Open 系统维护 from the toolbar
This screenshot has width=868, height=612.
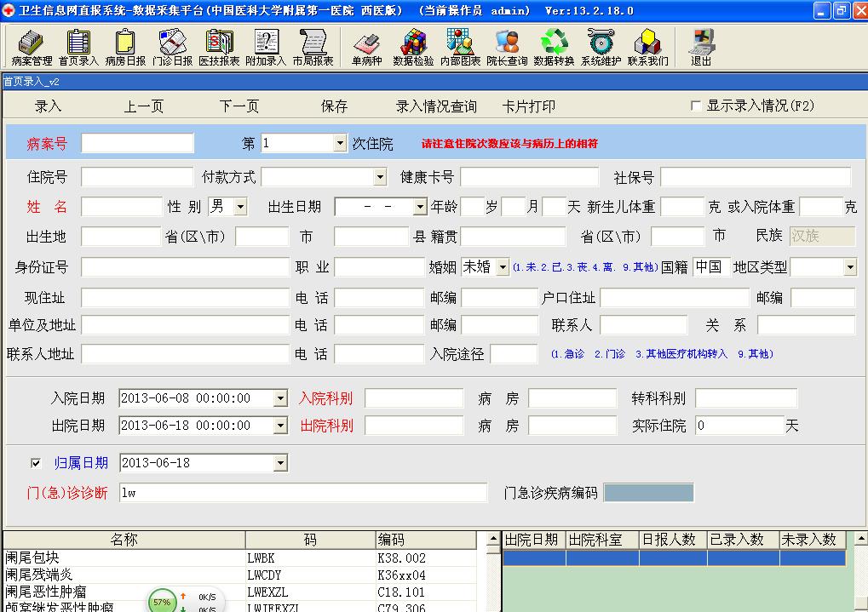(601, 47)
